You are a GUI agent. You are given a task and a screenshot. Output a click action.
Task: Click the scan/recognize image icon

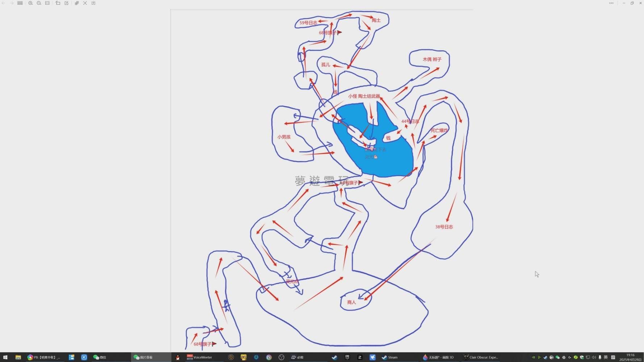85,3
